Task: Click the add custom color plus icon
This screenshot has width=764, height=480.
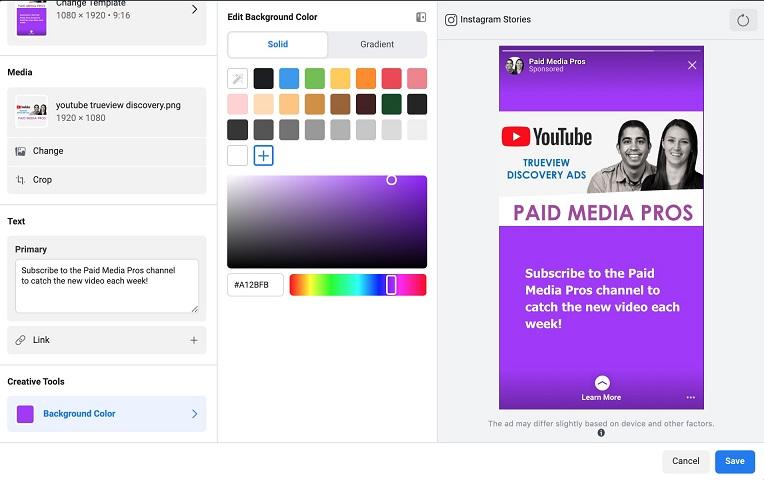Action: tap(263, 155)
